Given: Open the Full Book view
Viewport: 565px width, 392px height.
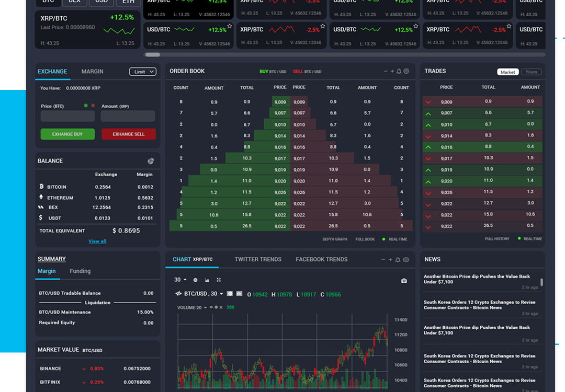Looking at the screenshot, I should [x=365, y=239].
